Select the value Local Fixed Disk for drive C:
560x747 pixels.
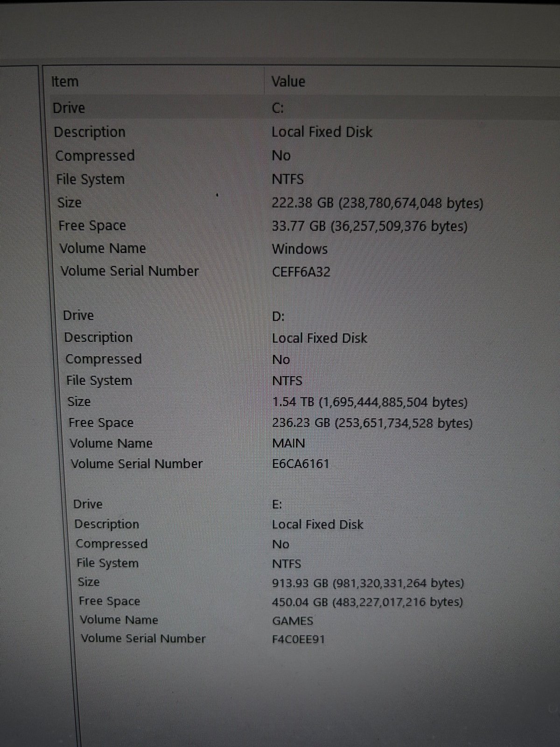(x=322, y=132)
